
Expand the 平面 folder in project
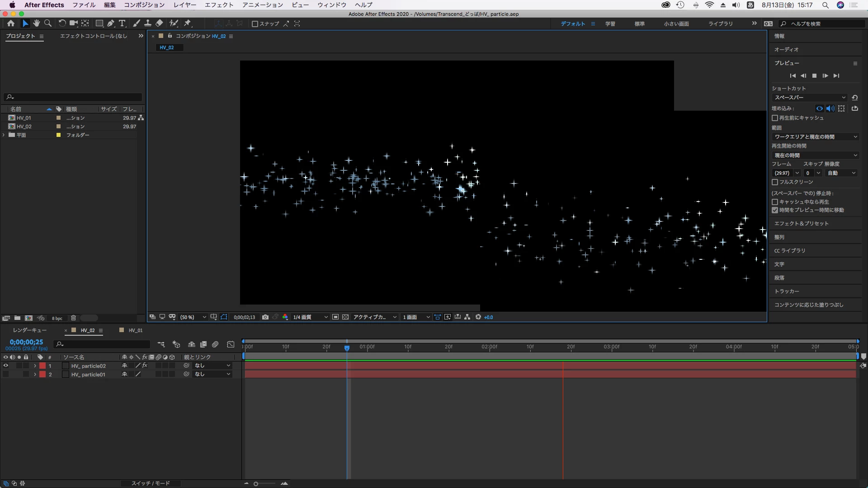point(4,135)
